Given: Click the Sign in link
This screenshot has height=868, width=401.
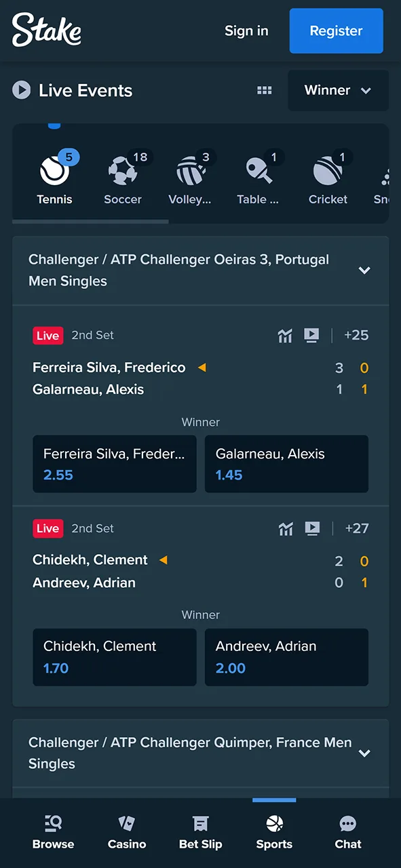Looking at the screenshot, I should pyautogui.click(x=246, y=31).
